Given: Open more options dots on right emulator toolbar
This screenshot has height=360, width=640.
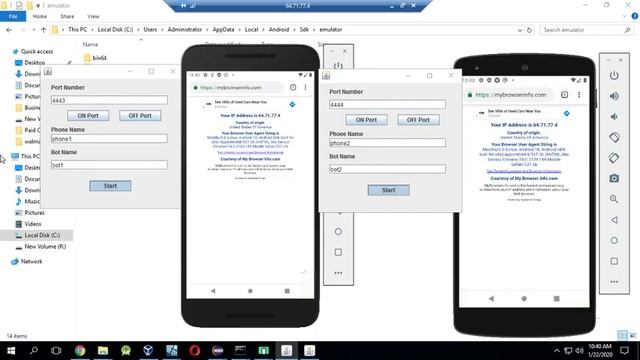Looking at the screenshot, I should (x=614, y=282).
